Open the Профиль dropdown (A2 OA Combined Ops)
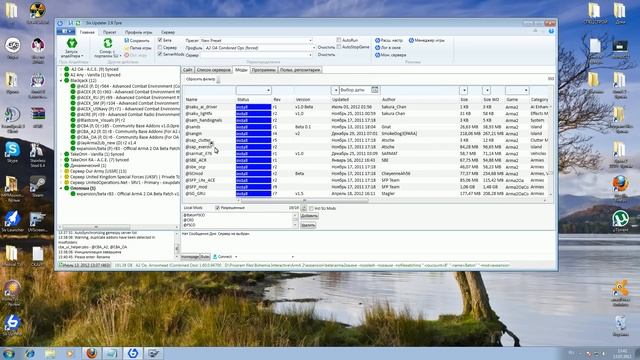 point(313,48)
